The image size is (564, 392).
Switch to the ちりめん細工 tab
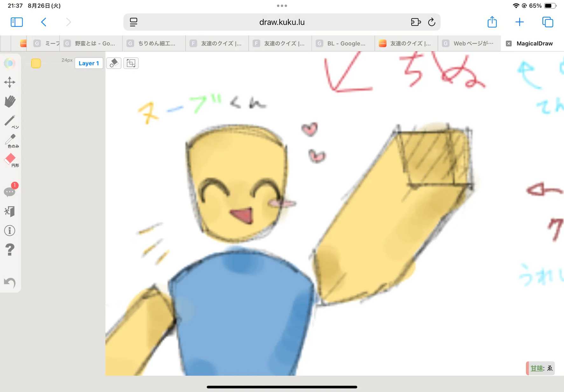(154, 44)
